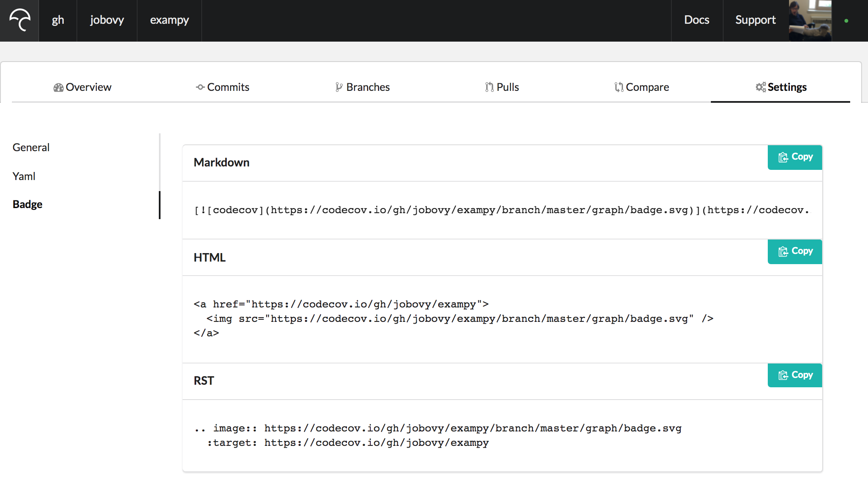Viewport: 868px width, 479px height.
Task: Copy the RST badge code
Action: [x=795, y=375]
